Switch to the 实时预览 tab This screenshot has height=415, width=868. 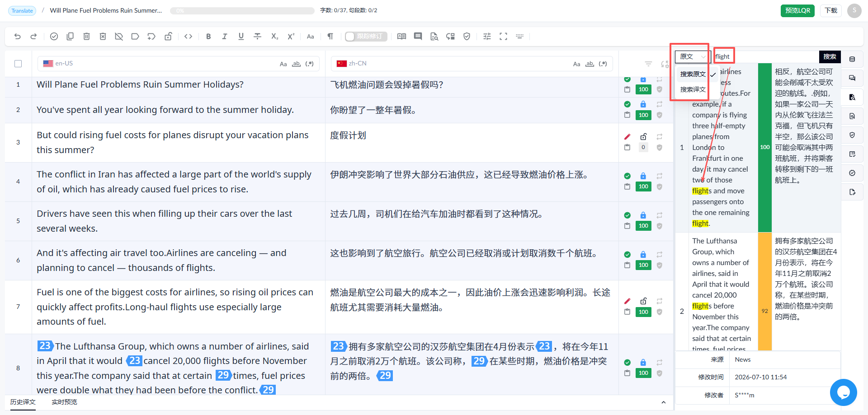64,402
